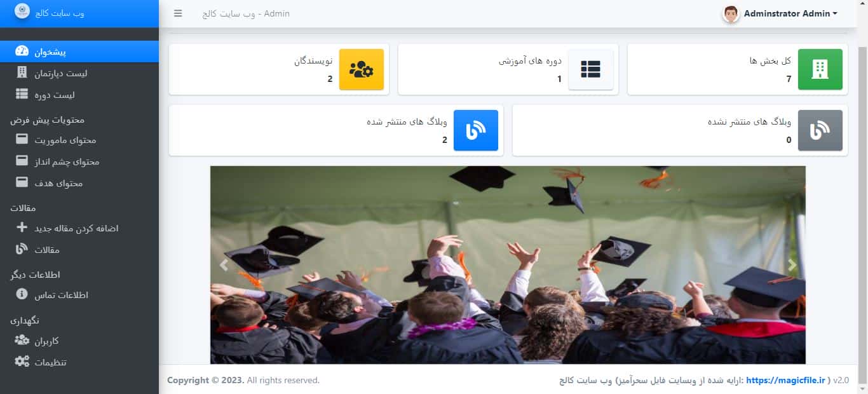Click the yellow users-cog icon for نویسندگان

pos(362,69)
